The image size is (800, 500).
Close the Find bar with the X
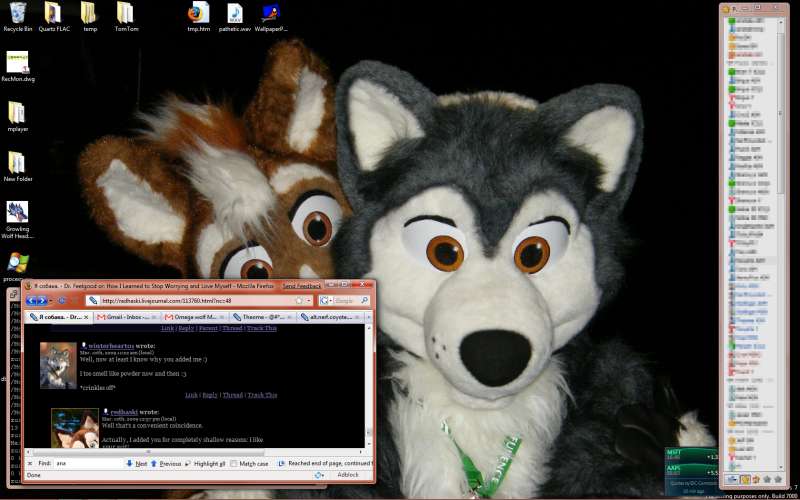tap(30, 464)
